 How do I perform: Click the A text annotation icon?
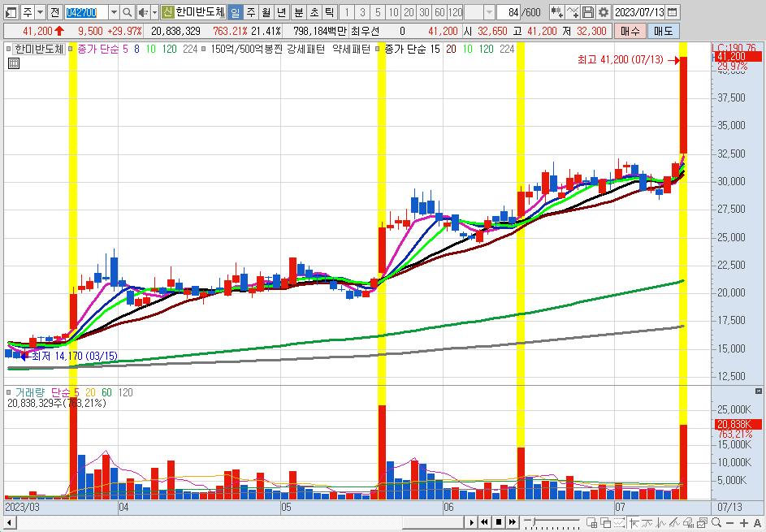tap(757, 522)
